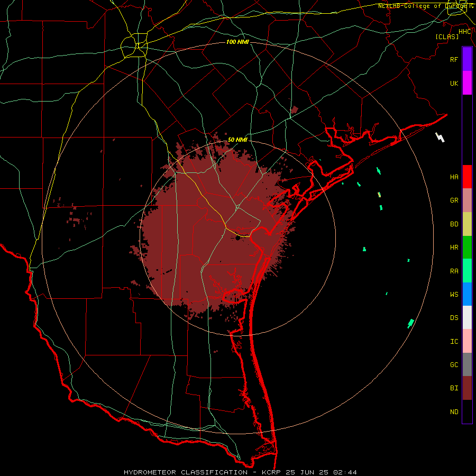476x476 pixels.
Task: Click the DS legend label
Action: coord(454,318)
